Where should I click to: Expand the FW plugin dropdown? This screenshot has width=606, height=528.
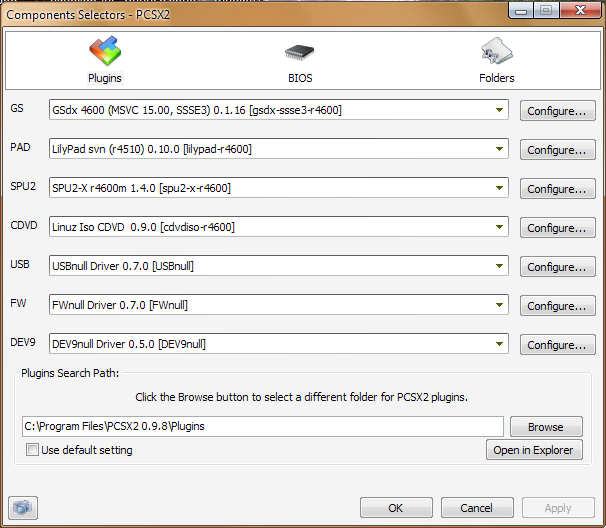pyautogui.click(x=499, y=305)
